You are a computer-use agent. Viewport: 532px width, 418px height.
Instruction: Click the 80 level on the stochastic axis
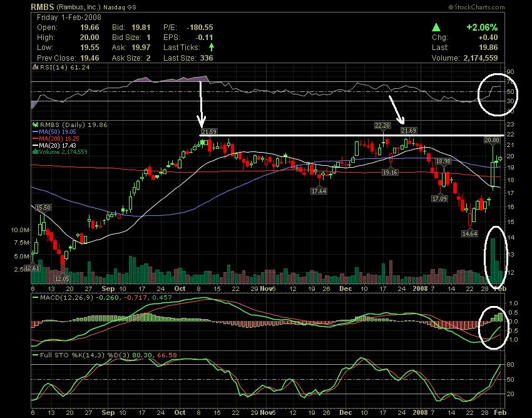click(511, 365)
